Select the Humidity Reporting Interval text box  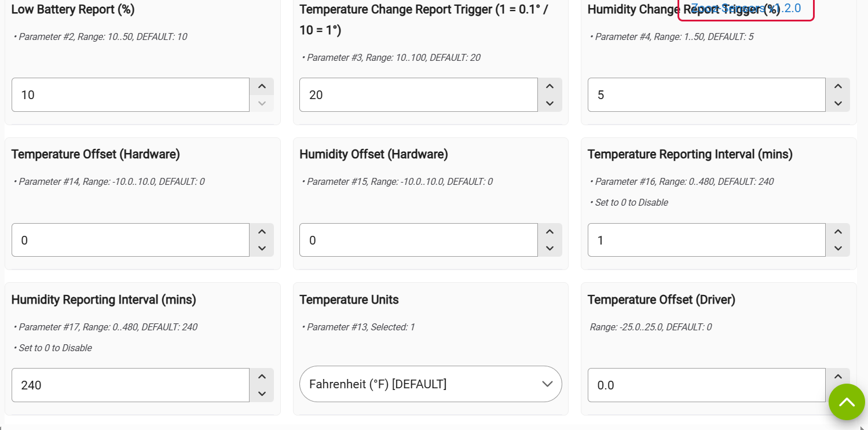(x=130, y=385)
